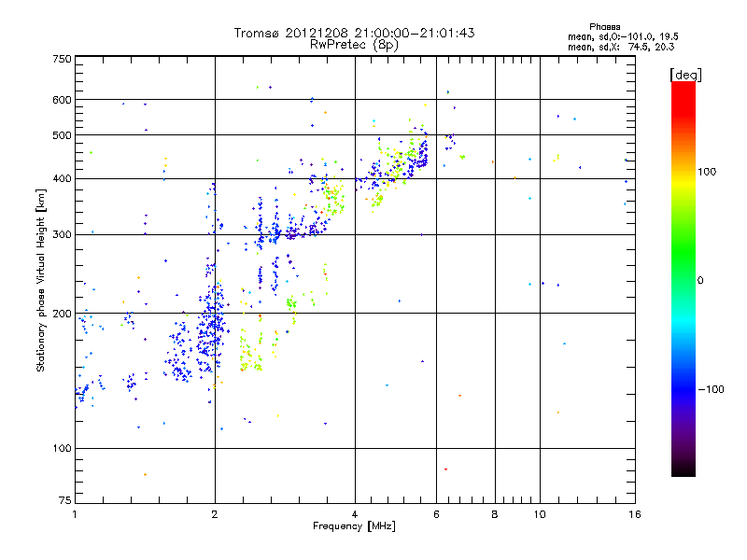This screenshot has height=560, width=747.
Task: Click the x-axis tick label "1"
Action: [75, 514]
